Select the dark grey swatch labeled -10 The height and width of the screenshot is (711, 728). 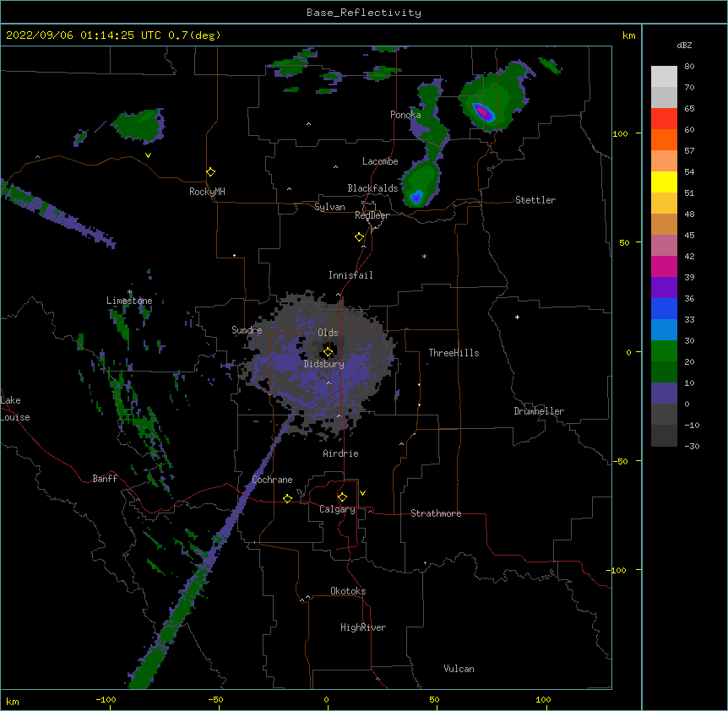pos(664,436)
